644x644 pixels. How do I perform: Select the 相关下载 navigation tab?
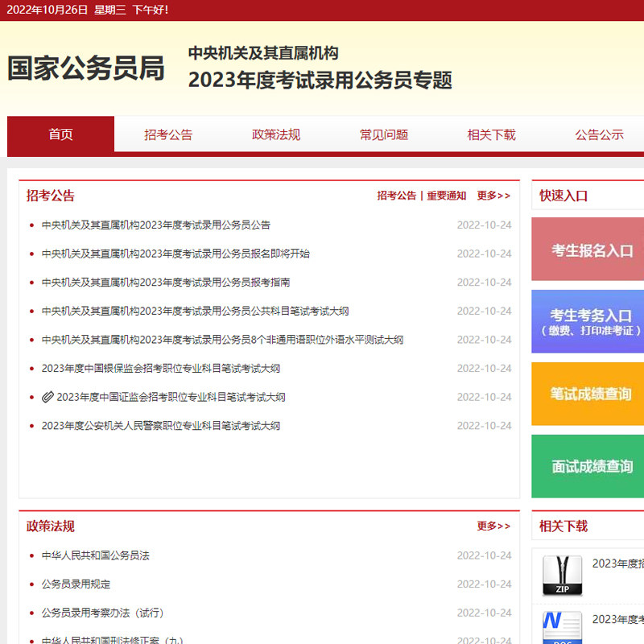[491, 134]
